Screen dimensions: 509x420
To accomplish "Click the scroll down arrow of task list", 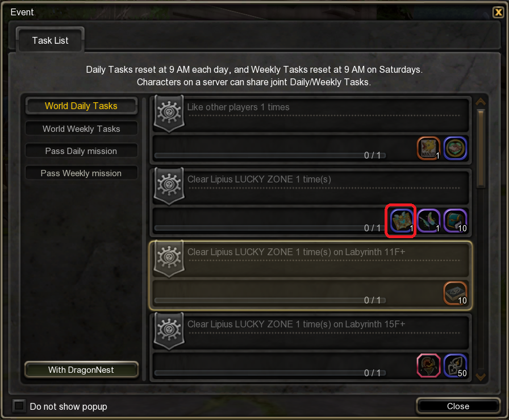I will tap(481, 377).
